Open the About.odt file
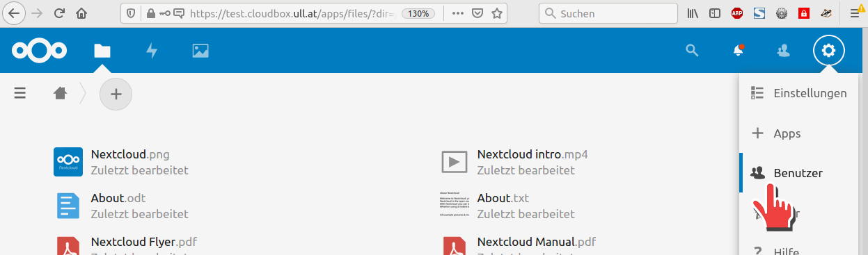 (x=118, y=198)
